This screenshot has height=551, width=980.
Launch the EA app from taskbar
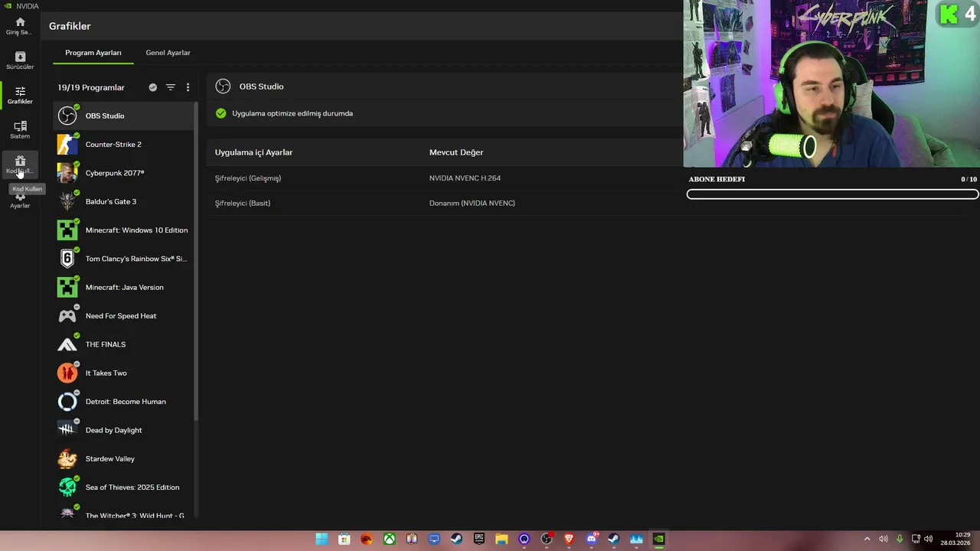[x=367, y=539]
